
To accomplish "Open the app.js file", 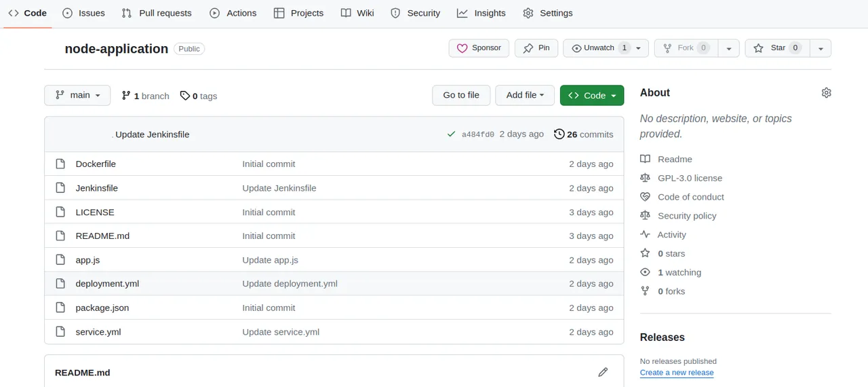I will coord(87,260).
